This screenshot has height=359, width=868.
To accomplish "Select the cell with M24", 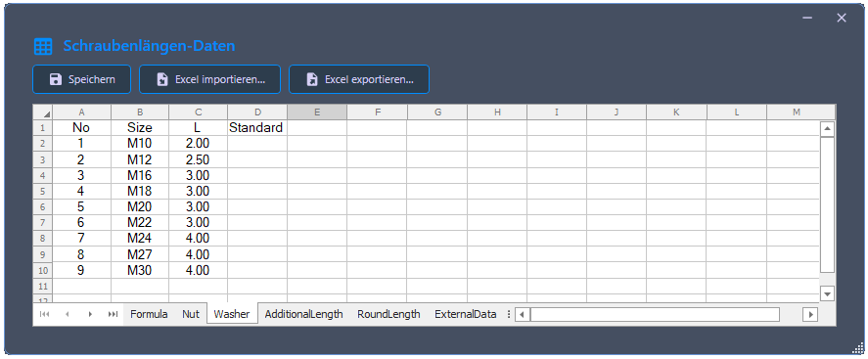I will 140,239.
